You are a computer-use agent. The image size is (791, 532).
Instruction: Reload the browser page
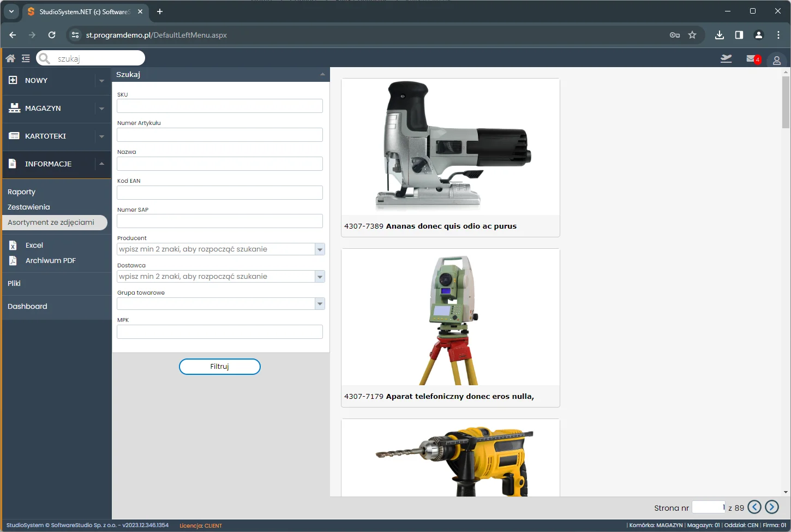tap(52, 35)
